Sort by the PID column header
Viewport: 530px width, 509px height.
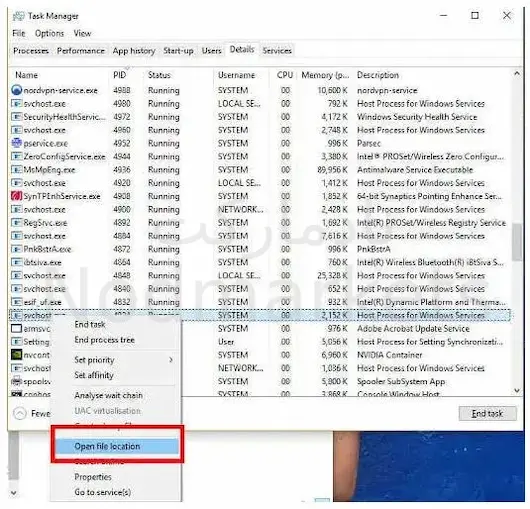click(119, 75)
